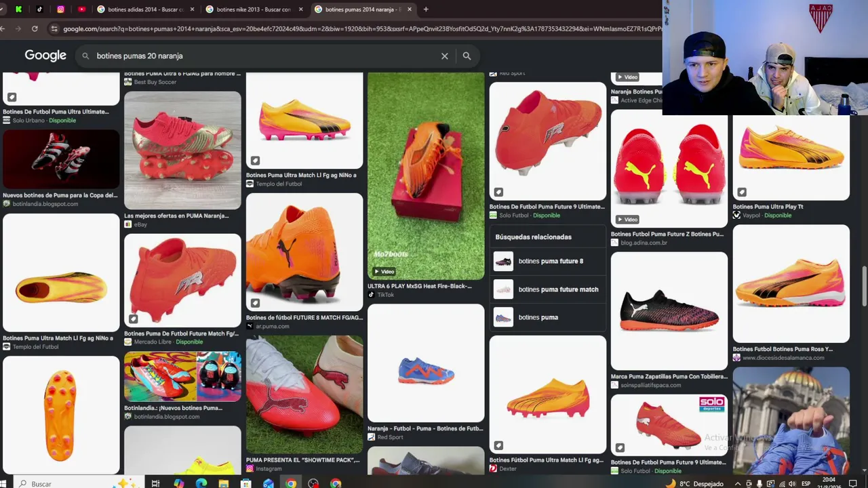Screen dimensions: 868x488
Task: Close the botines adidas 2014 tab
Action: click(193, 9)
